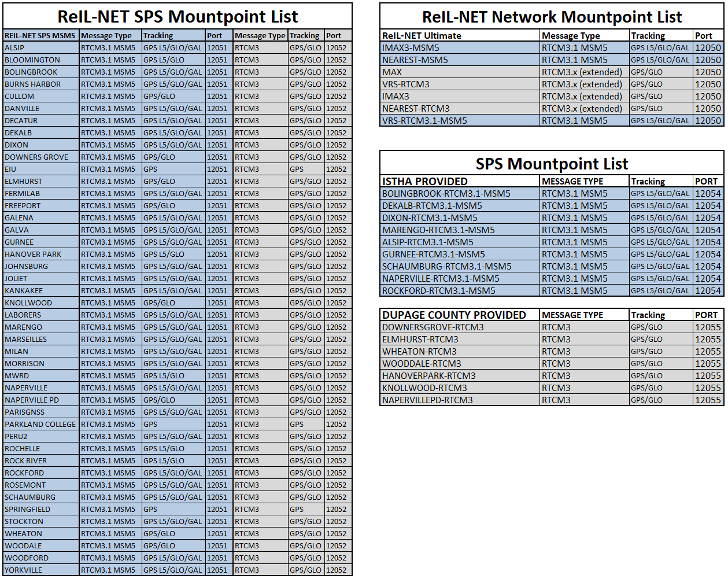Click the NAPERVILLEPD-RTCM3 entry
Screen dimensions: 728x579
[427, 400]
